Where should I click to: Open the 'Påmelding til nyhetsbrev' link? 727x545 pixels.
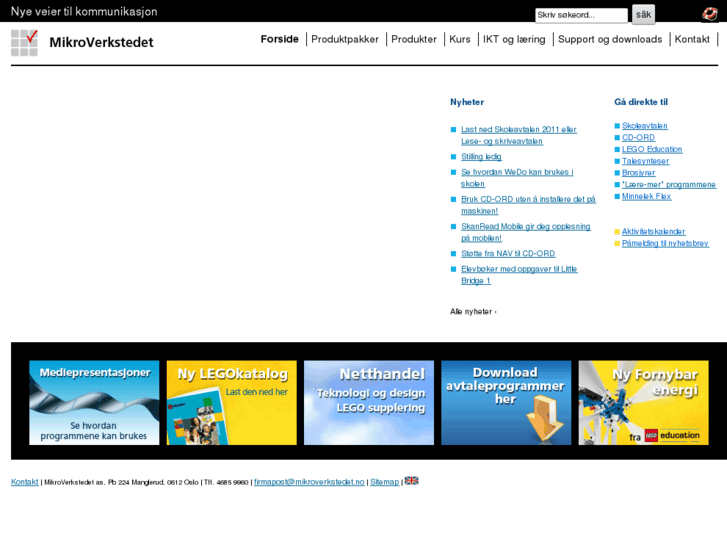click(x=665, y=243)
